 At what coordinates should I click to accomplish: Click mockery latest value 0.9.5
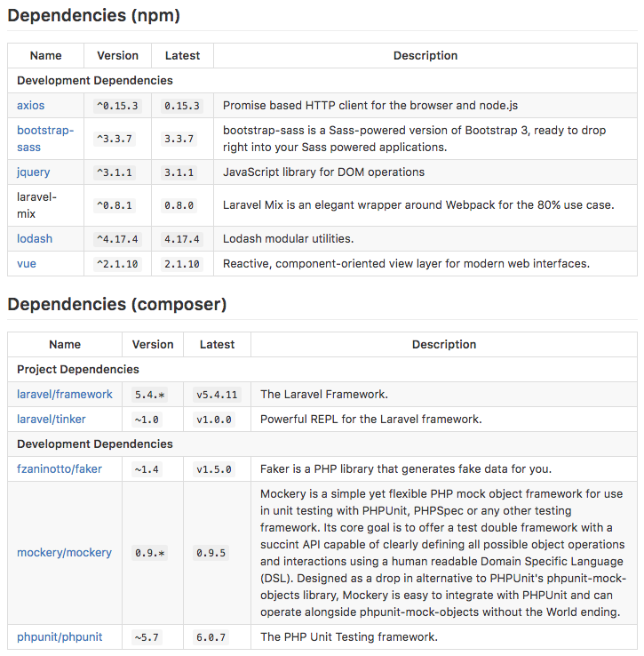click(211, 553)
